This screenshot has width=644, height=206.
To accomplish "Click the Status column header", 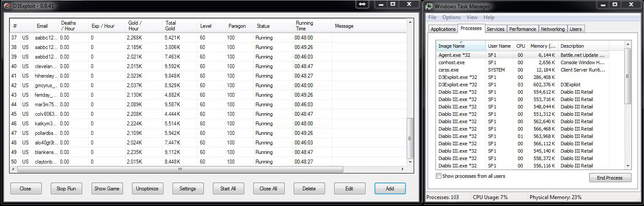I will (273, 26).
